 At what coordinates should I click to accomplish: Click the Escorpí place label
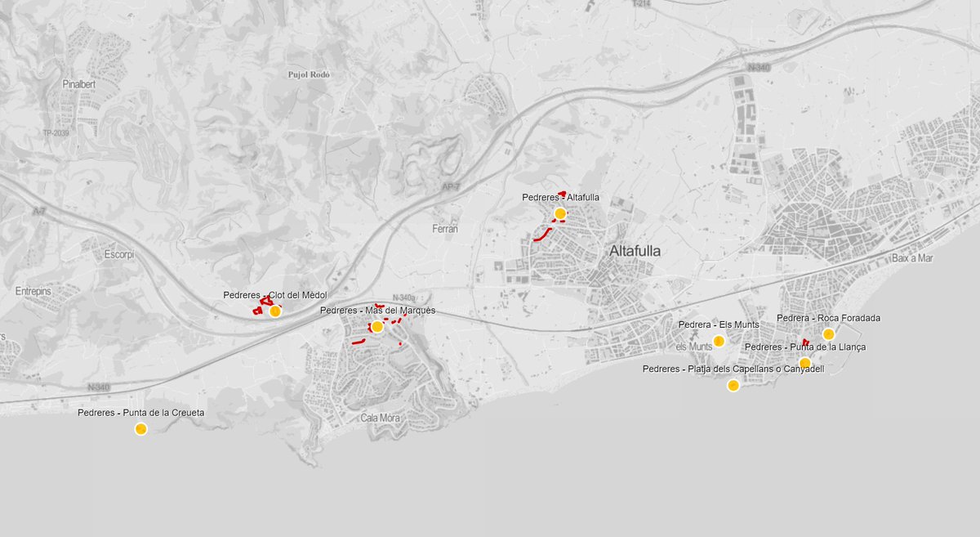(x=119, y=254)
